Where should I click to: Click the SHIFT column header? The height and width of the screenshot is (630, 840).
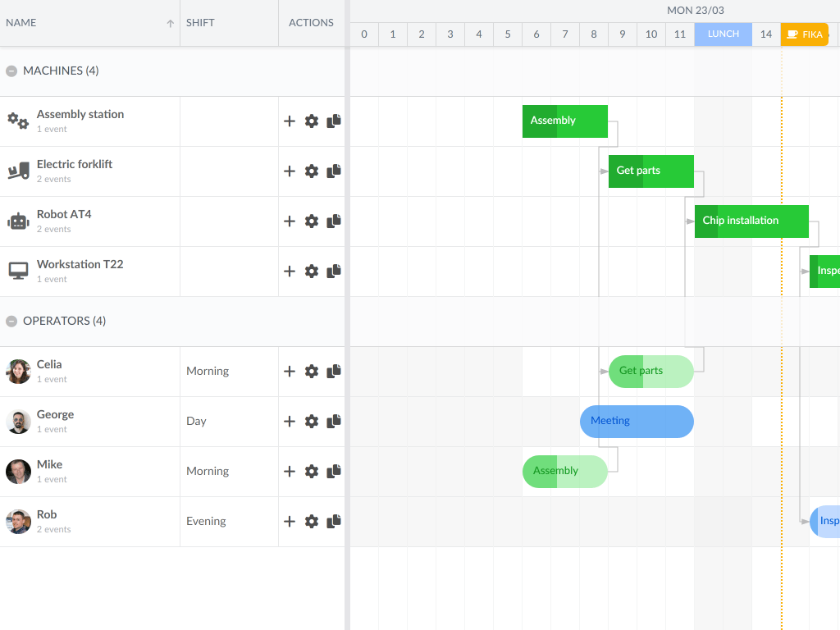coord(200,22)
